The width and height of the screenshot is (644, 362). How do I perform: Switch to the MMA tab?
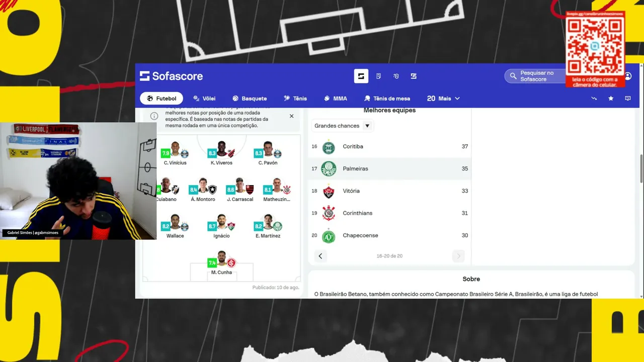(336, 99)
